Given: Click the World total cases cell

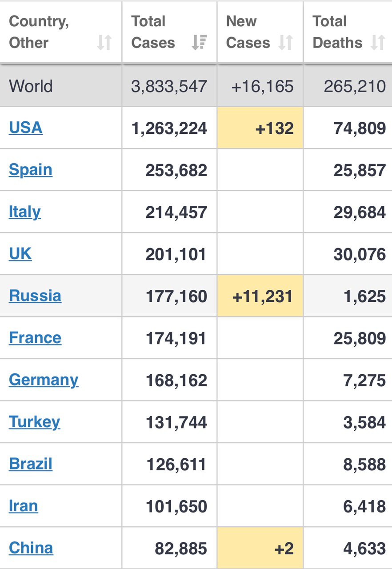Looking at the screenshot, I should (169, 86).
